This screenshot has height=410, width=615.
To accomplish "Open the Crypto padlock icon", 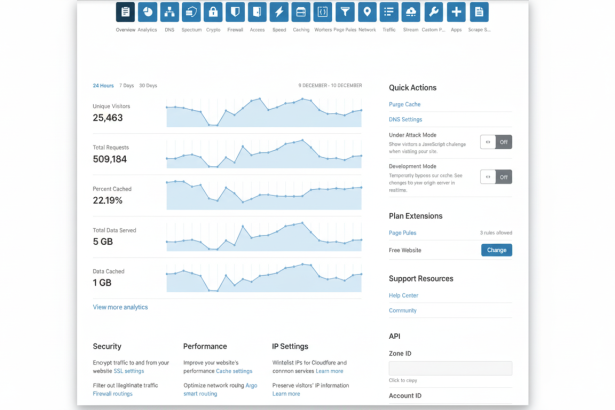I will tap(213, 12).
